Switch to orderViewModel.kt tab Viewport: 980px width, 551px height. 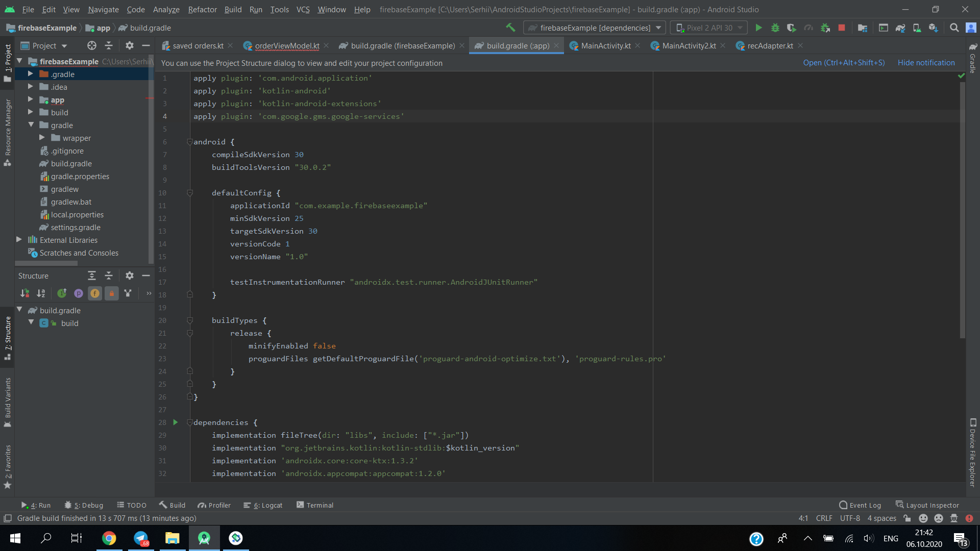pyautogui.click(x=287, y=45)
